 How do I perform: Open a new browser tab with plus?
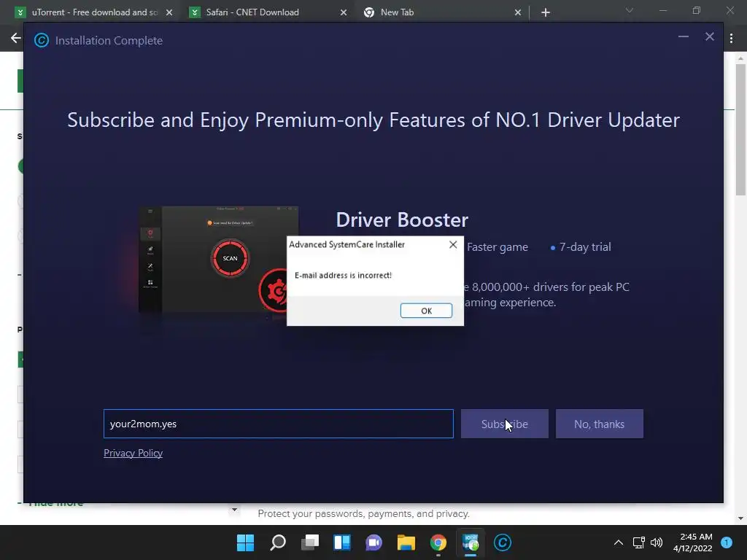pyautogui.click(x=546, y=12)
